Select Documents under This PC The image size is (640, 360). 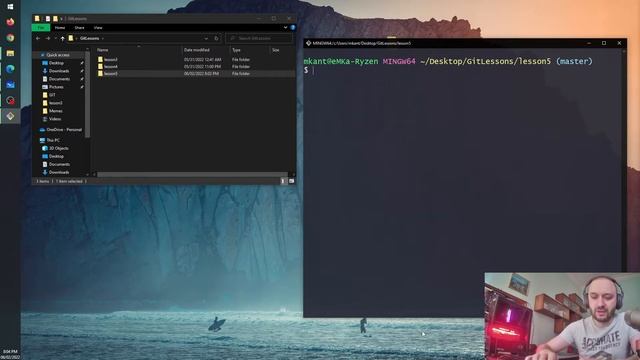(59, 164)
